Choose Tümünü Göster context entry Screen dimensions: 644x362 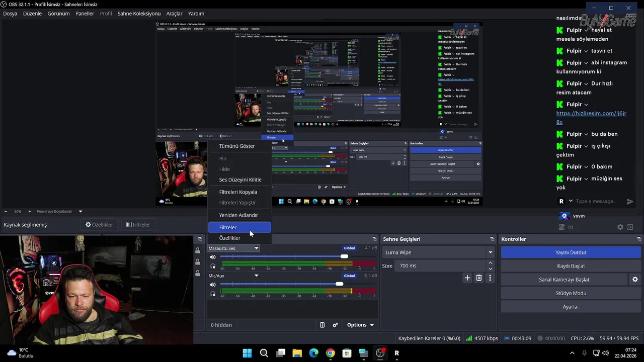(239, 146)
